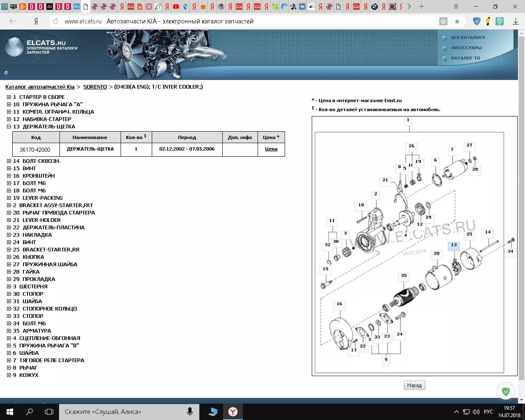Activate Alice voice microphone icon

190,412
